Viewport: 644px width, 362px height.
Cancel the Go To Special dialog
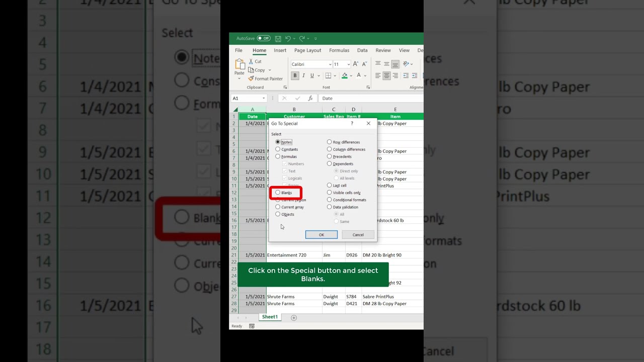click(358, 235)
